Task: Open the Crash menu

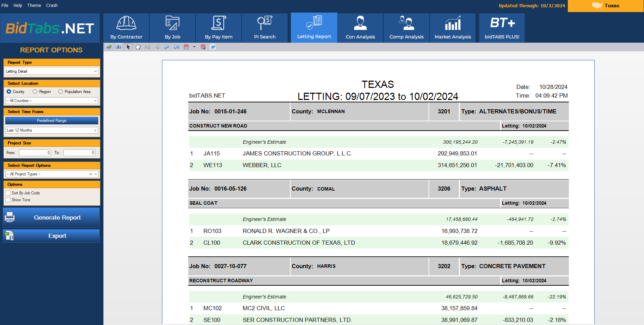Action: [52, 6]
